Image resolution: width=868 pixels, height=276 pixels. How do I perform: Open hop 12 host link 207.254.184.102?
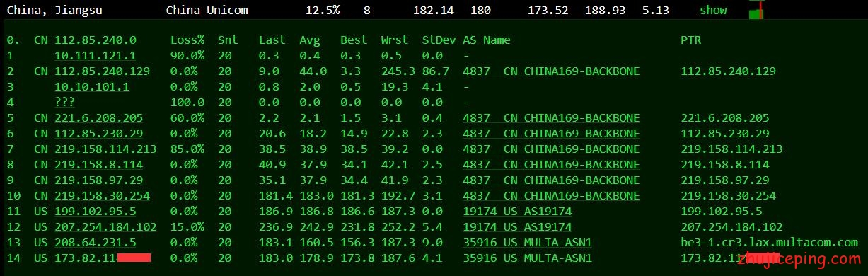click(x=105, y=227)
